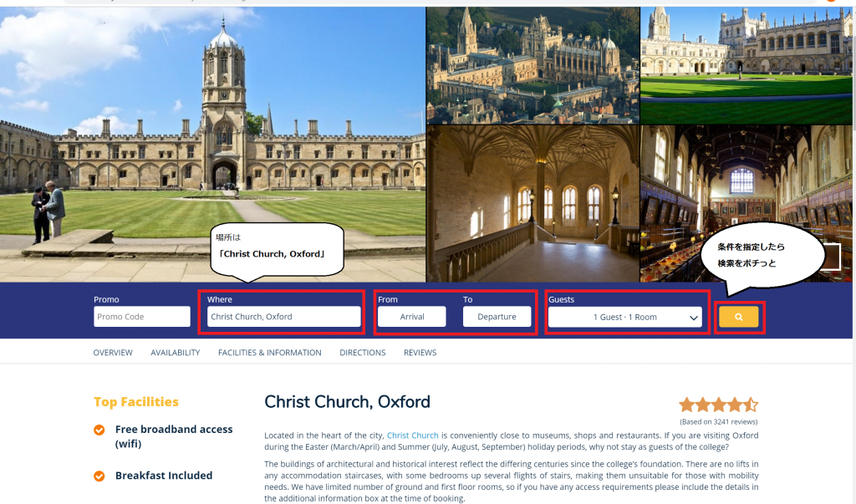Click the Free broadband access (wifi) text
This screenshot has height=504, width=856.
(174, 436)
